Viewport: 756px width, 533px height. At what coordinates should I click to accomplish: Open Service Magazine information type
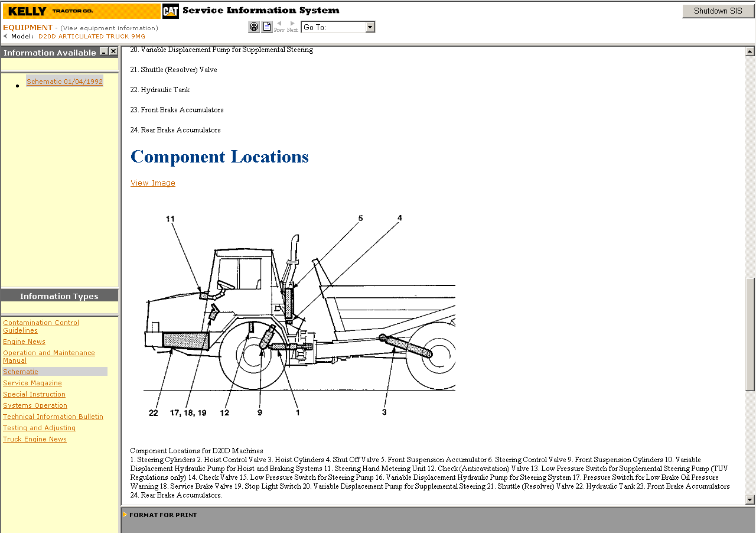tap(32, 383)
